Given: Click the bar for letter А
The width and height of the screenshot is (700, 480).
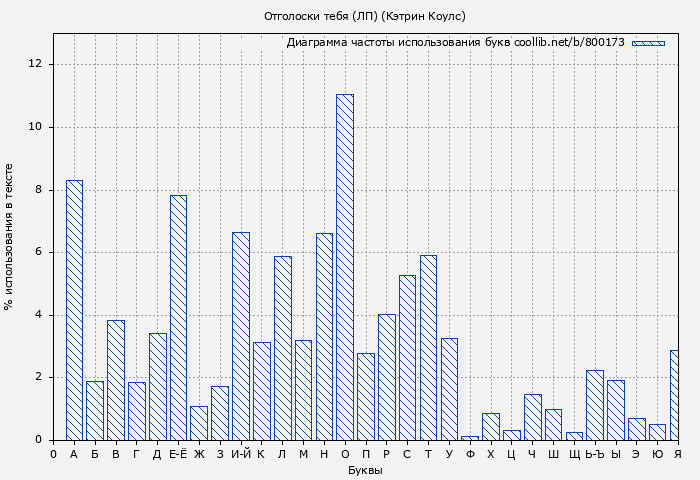Looking at the screenshot, I should [74, 310].
